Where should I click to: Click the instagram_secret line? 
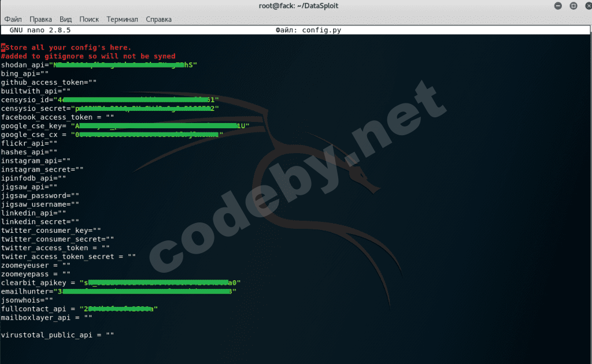click(42, 169)
